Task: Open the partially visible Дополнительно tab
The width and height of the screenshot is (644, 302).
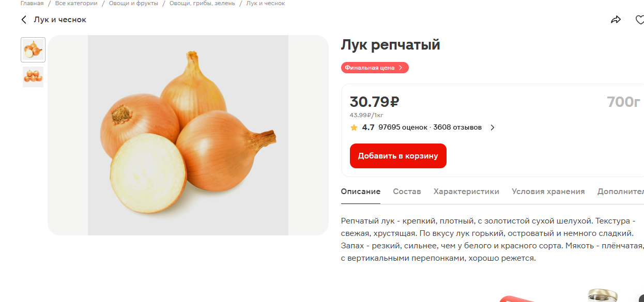Action: [620, 192]
